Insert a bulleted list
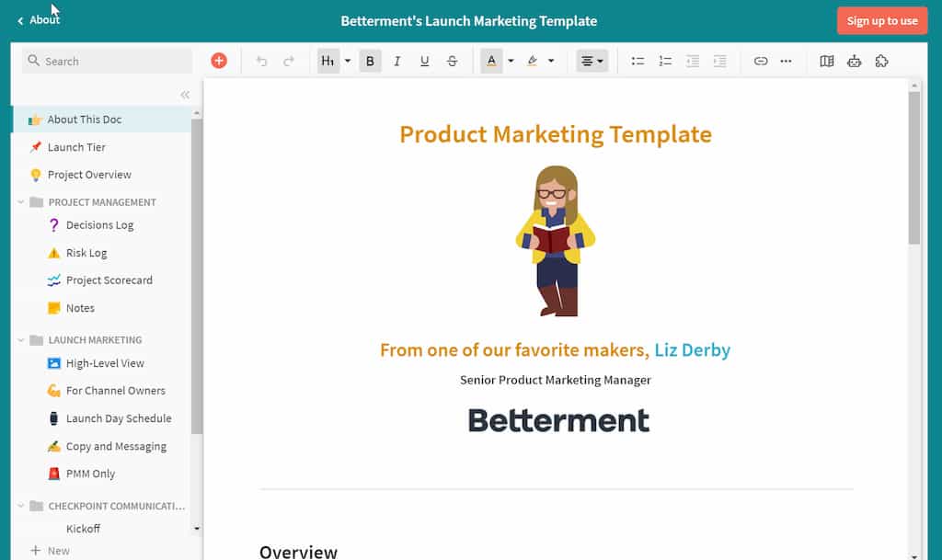Viewport: 942px width, 560px height. point(638,61)
